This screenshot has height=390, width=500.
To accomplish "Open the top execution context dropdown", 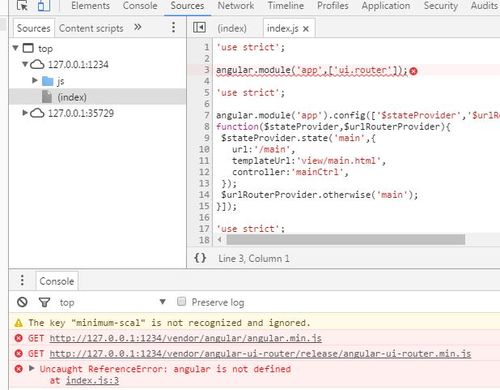I will pyautogui.click(x=113, y=302).
